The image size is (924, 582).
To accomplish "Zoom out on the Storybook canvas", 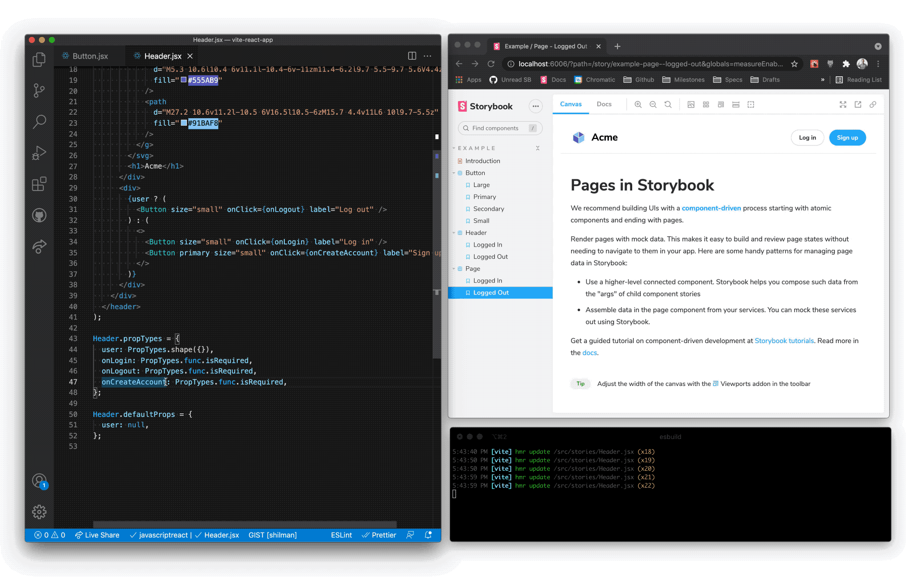I will (653, 105).
